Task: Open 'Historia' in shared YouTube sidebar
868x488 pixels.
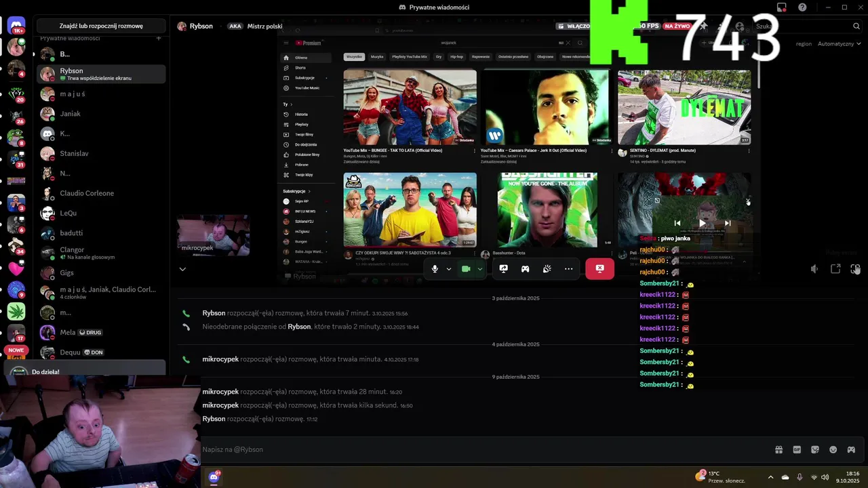Action: click(x=301, y=115)
